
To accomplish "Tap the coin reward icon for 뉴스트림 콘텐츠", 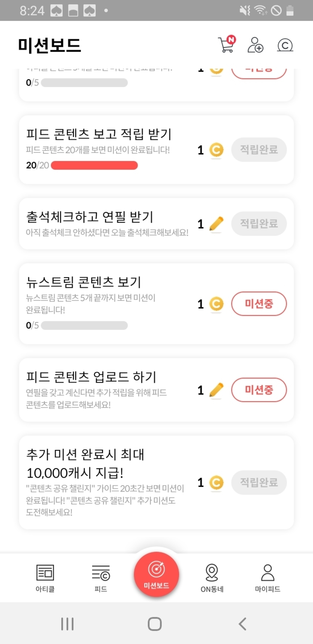I will coord(216,304).
